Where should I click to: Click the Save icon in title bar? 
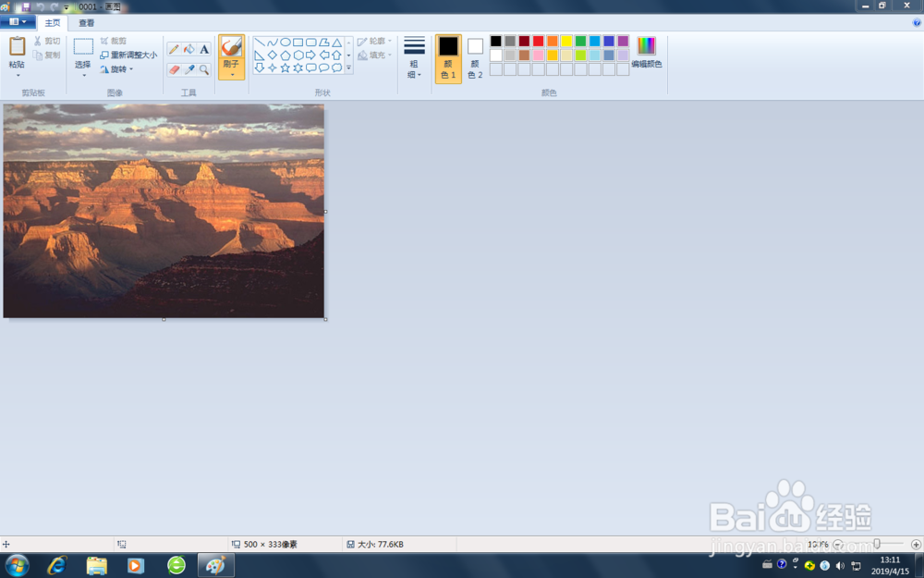click(26, 7)
